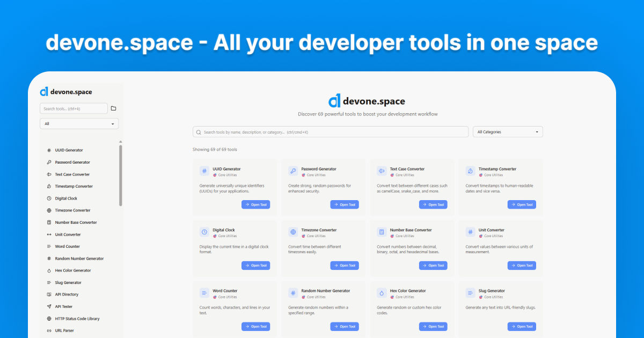
Task: Click the Timezone Converter globe icon
Action: pos(292,231)
